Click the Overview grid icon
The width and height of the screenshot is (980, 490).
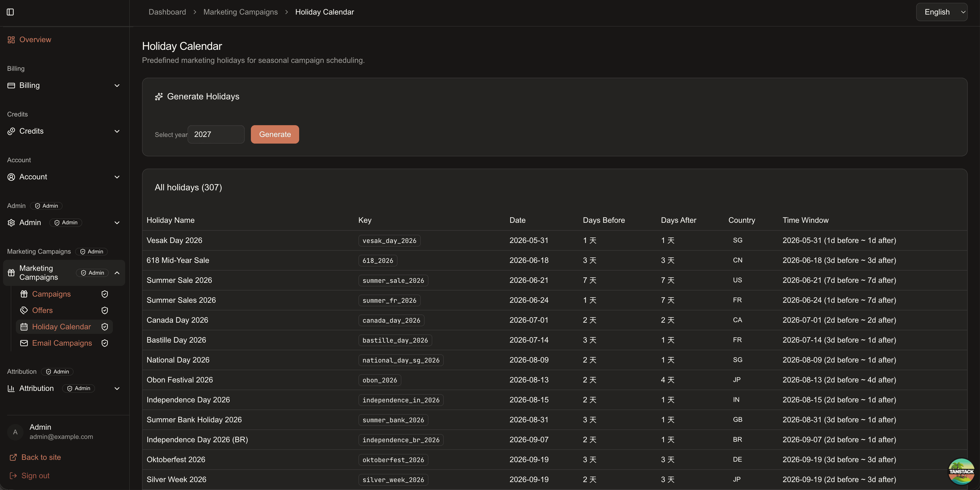(11, 40)
